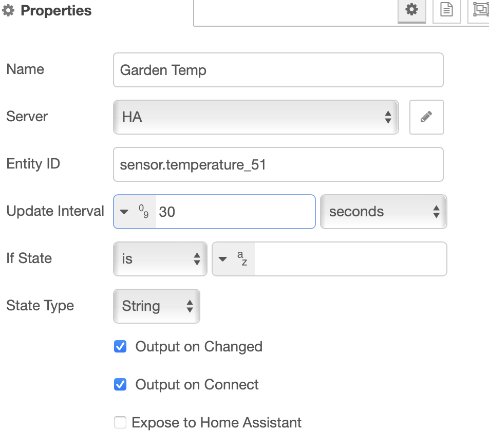The image size is (489, 448).
Task: Click the gear icon beside Properties heading
Action: (x=9, y=10)
